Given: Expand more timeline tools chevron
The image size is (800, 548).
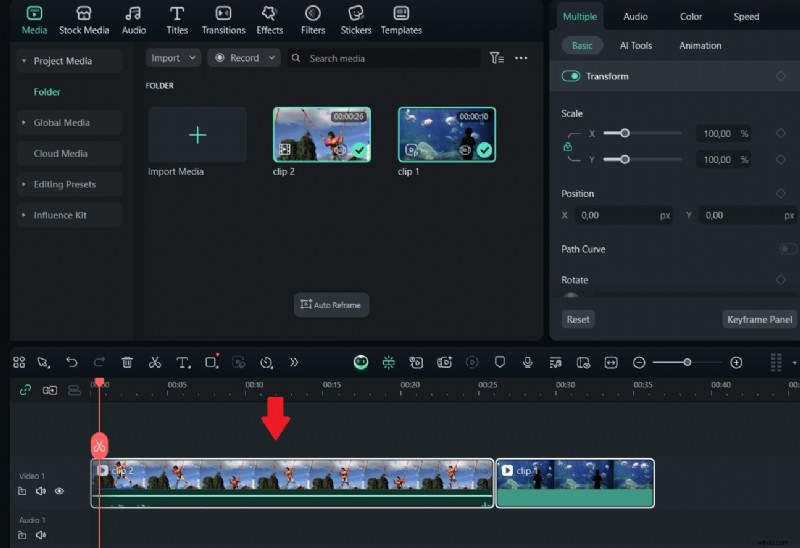Looking at the screenshot, I should point(294,362).
